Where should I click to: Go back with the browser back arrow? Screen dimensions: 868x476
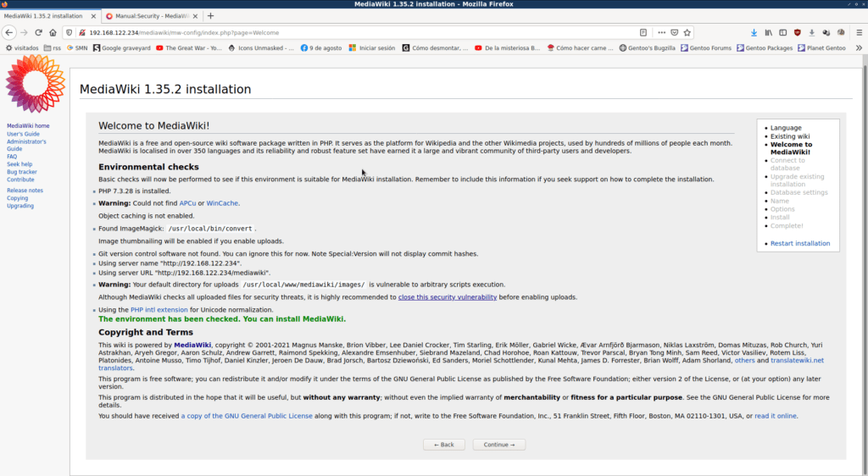click(x=8, y=33)
